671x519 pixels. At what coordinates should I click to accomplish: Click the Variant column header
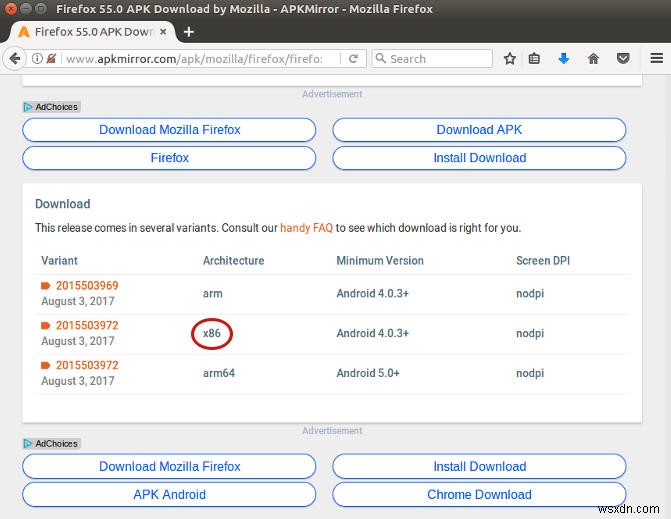(59, 261)
